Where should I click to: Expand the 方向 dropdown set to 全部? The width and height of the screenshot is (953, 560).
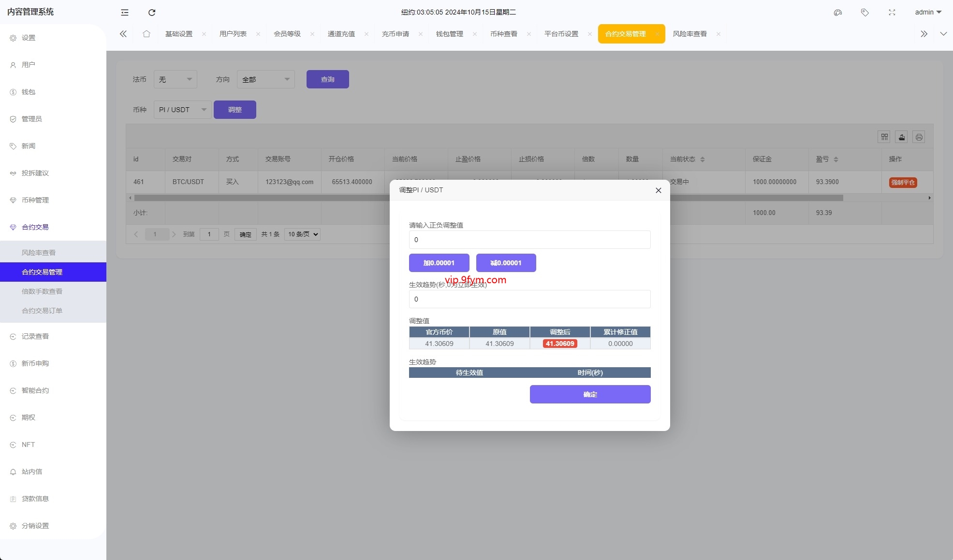(x=265, y=79)
